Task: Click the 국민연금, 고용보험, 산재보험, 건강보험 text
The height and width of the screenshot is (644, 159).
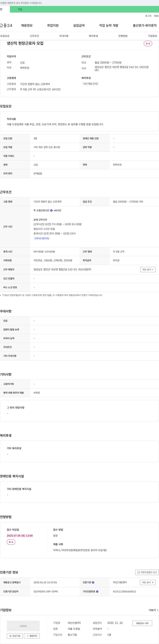Action: click(x=53, y=260)
